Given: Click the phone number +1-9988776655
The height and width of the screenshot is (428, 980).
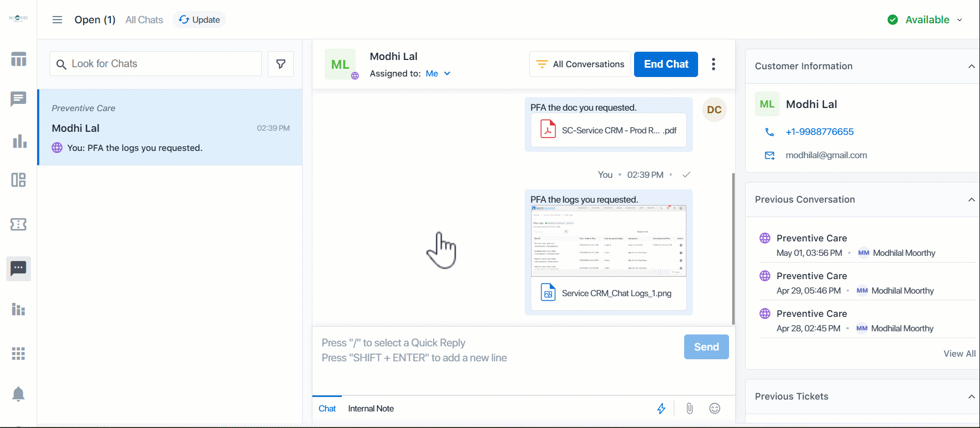Looking at the screenshot, I should (x=819, y=132).
